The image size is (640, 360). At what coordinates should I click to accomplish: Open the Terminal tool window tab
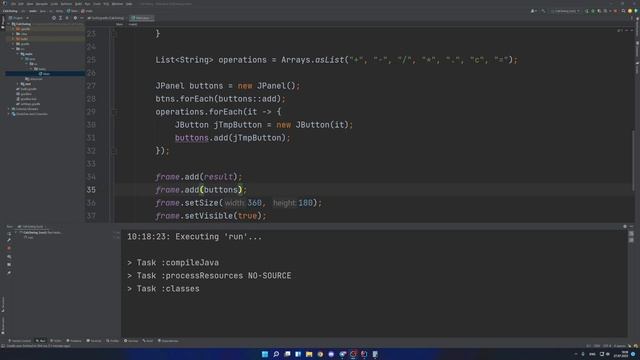point(93,341)
